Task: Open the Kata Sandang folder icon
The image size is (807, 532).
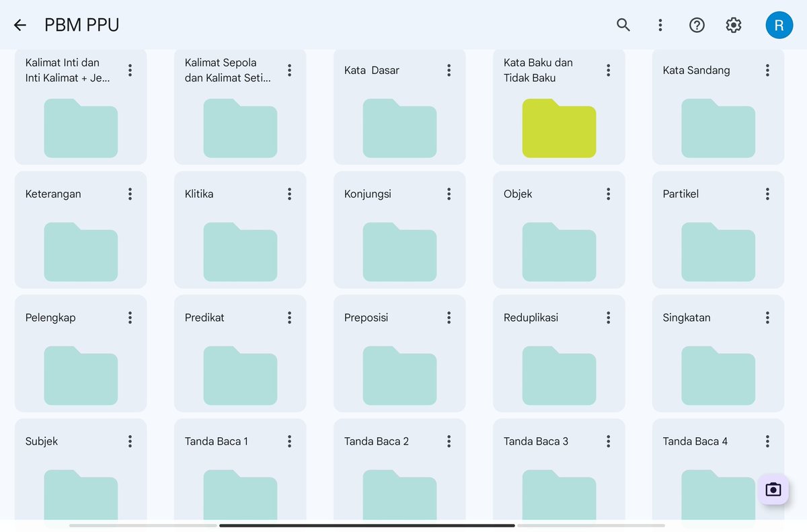Action: click(x=718, y=128)
